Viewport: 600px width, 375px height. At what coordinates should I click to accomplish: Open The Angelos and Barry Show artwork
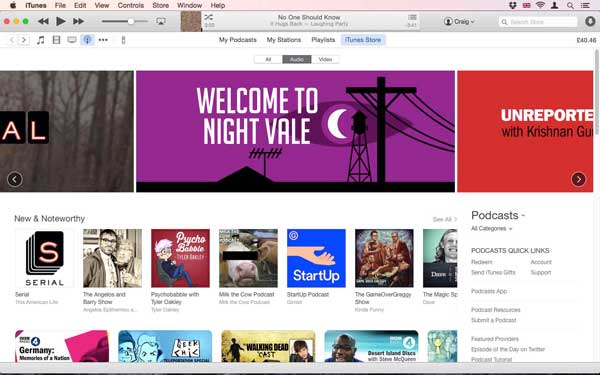click(x=112, y=258)
